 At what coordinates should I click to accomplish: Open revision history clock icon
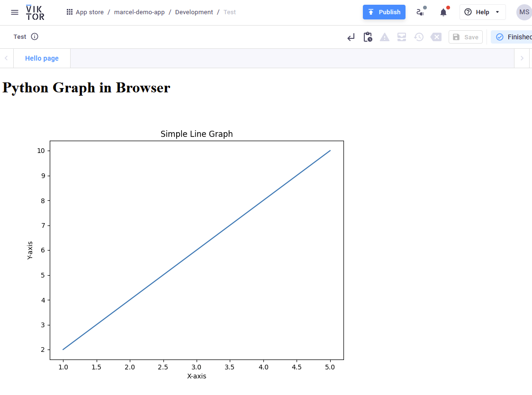(419, 37)
